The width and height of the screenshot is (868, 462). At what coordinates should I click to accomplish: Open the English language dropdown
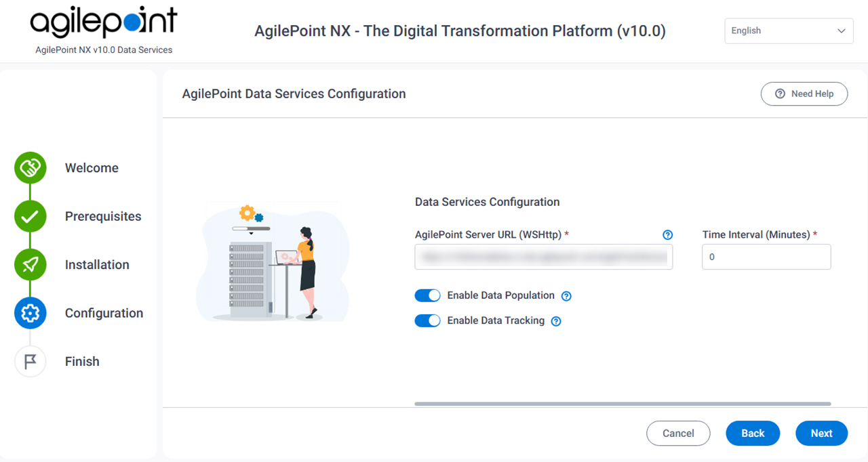point(789,31)
